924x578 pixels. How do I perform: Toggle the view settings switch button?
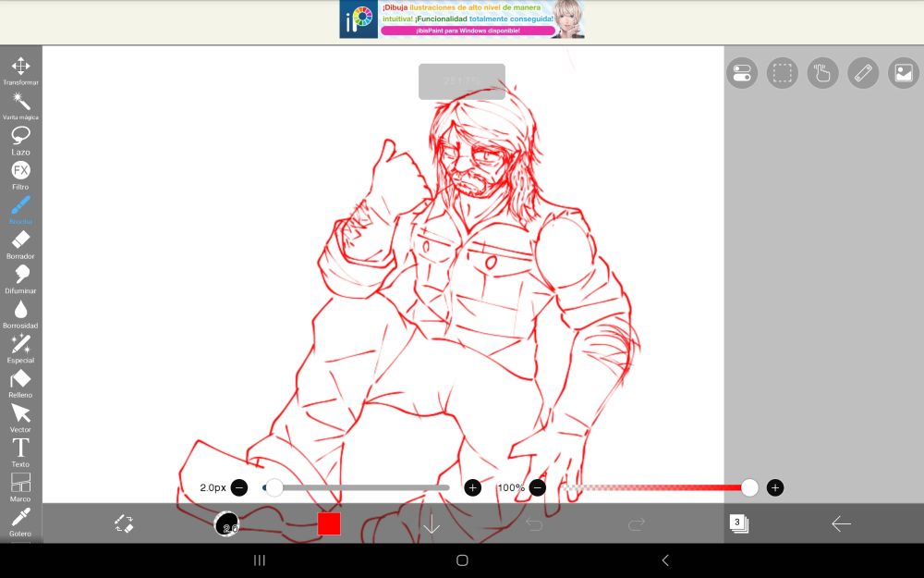coord(742,73)
